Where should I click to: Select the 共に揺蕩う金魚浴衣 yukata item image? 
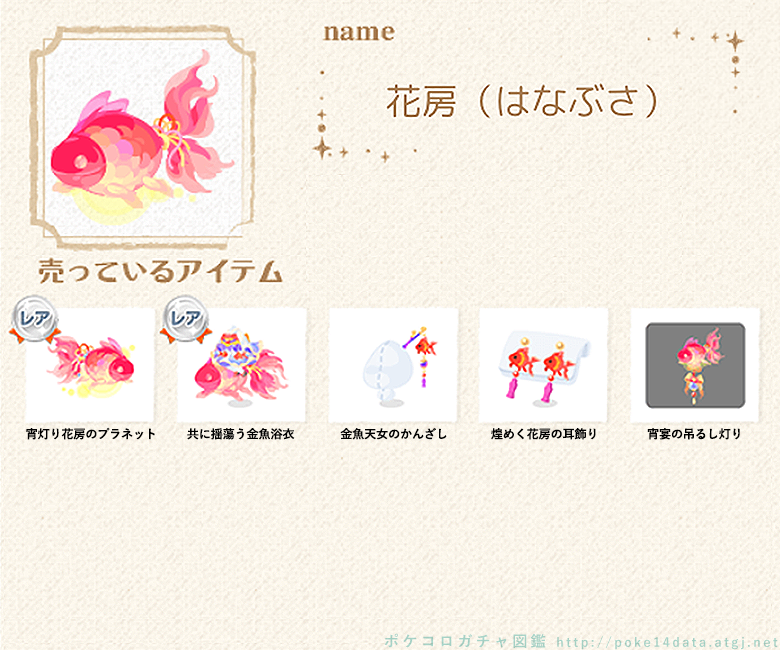pyautogui.click(x=242, y=365)
